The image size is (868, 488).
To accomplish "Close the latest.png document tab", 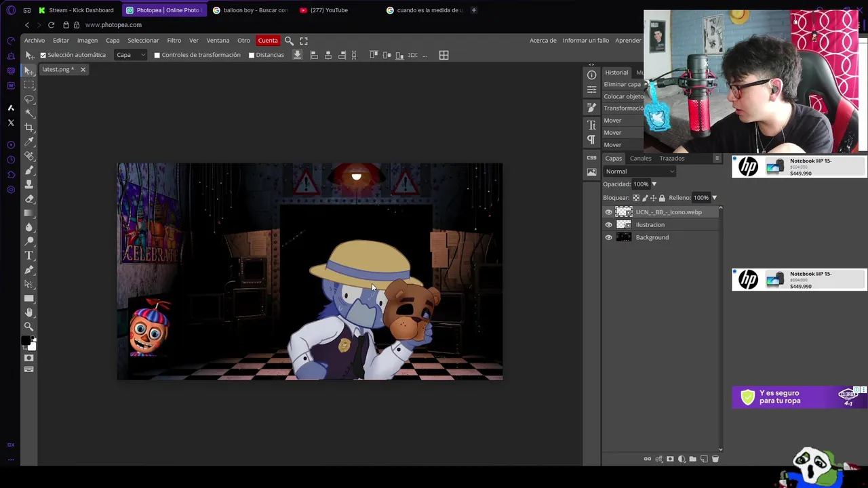I will 83,69.
